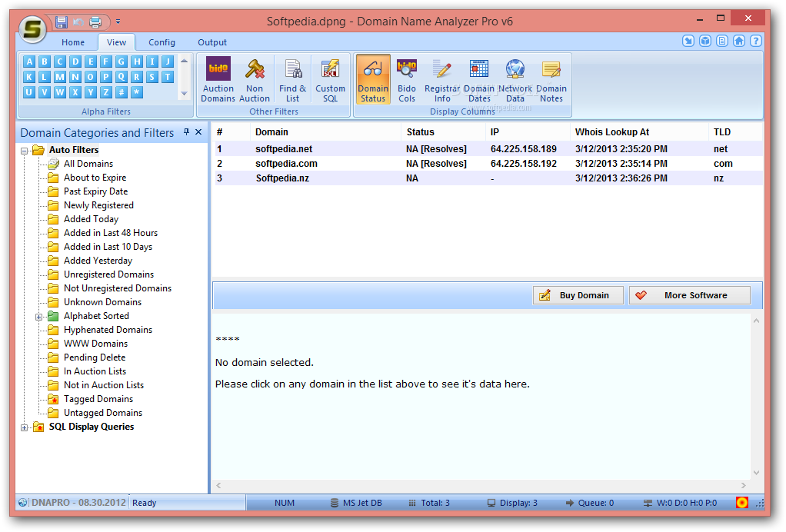Click the arrow box icon in top-right corner

point(688,41)
